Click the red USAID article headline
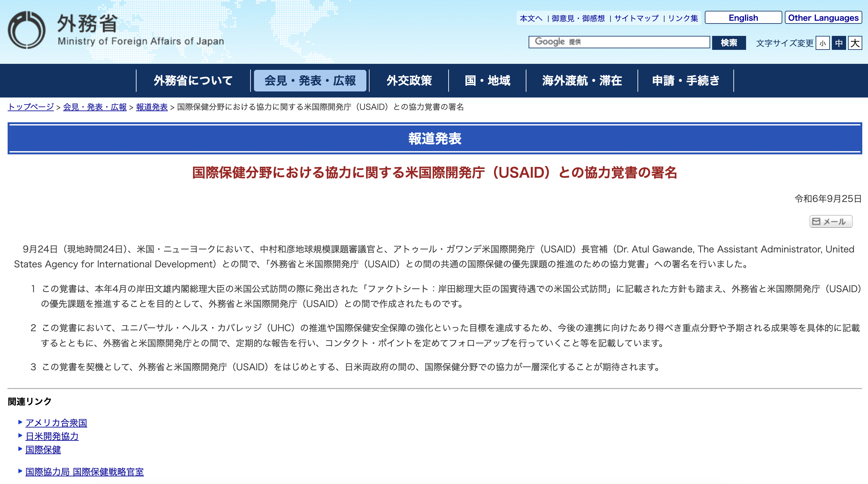This screenshot has height=484, width=868. point(434,172)
